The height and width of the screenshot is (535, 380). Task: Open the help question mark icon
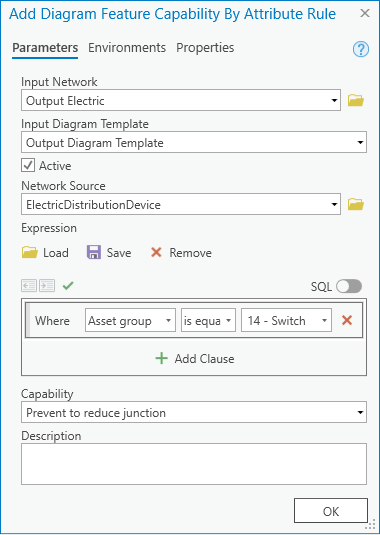361,49
